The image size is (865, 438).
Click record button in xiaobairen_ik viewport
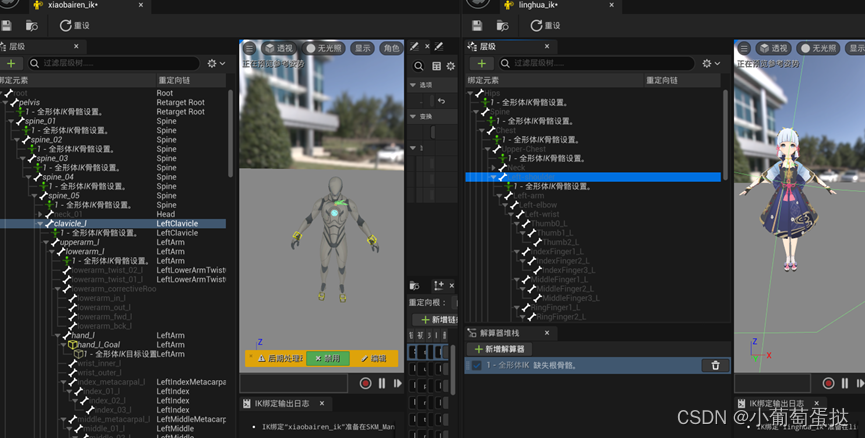point(365,383)
